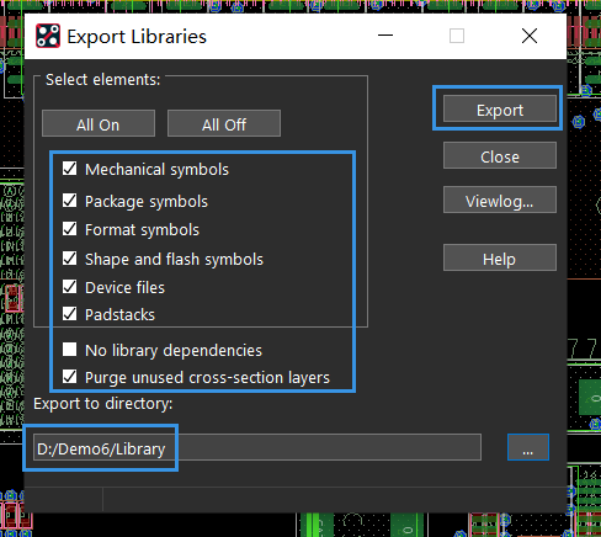Focus the Export to directory path field
Screen dimensions: 602x538
pos(257,447)
